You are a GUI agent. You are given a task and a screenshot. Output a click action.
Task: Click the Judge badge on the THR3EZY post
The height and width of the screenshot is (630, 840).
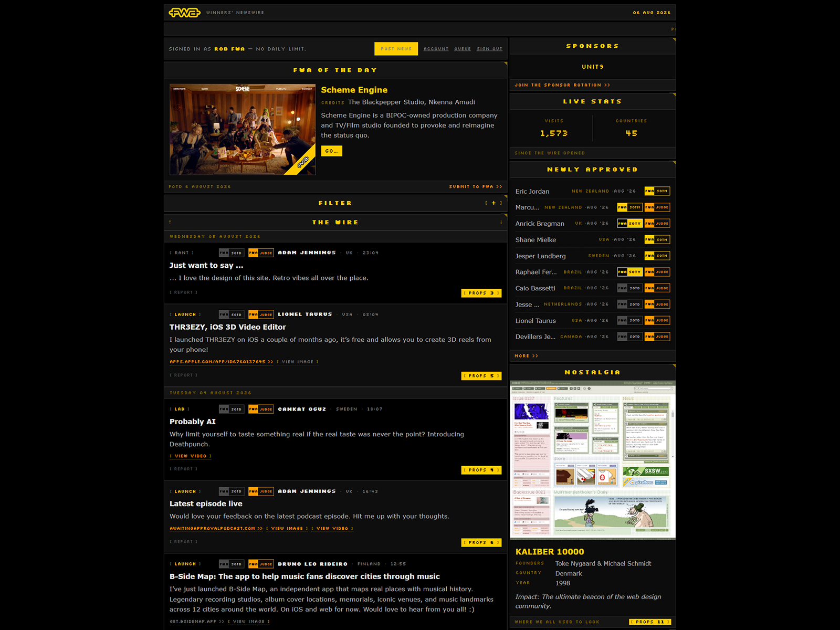click(261, 314)
